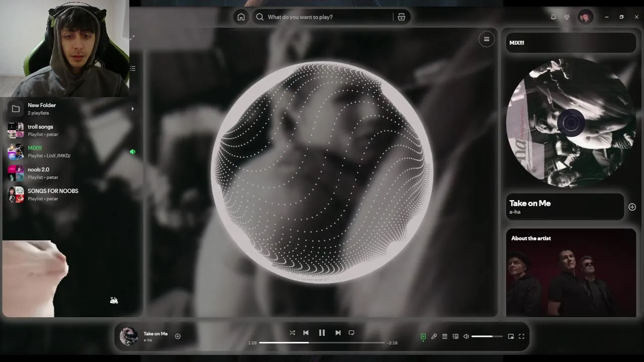Viewport: 644px width, 362px height.
Task: Open the Browse icon in search bar
Action: 401,17
